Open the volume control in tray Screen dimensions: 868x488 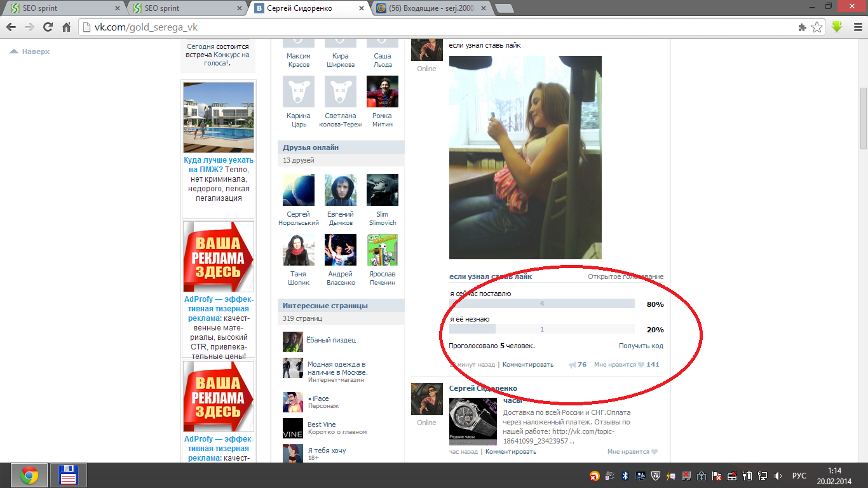click(779, 475)
